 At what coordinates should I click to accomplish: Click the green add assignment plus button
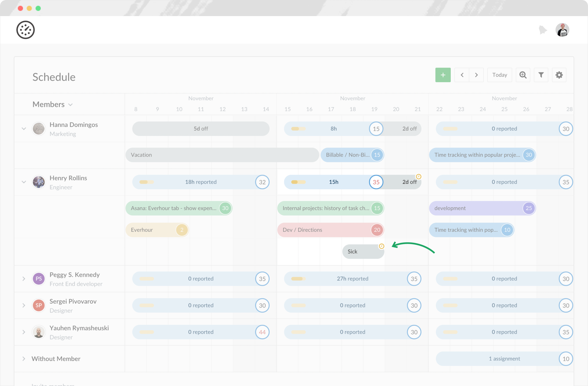pos(443,75)
